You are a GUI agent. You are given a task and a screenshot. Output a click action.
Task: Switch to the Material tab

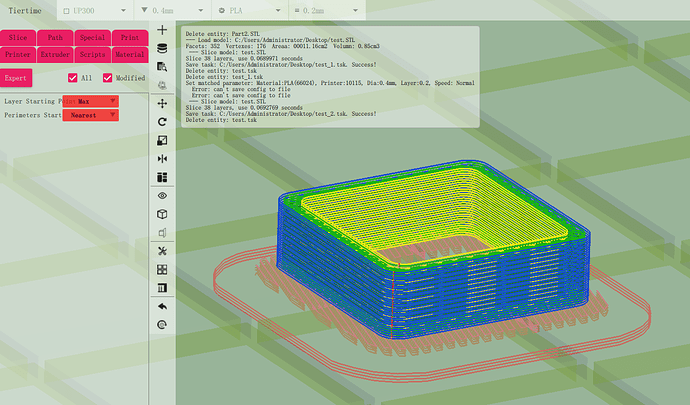tap(130, 55)
